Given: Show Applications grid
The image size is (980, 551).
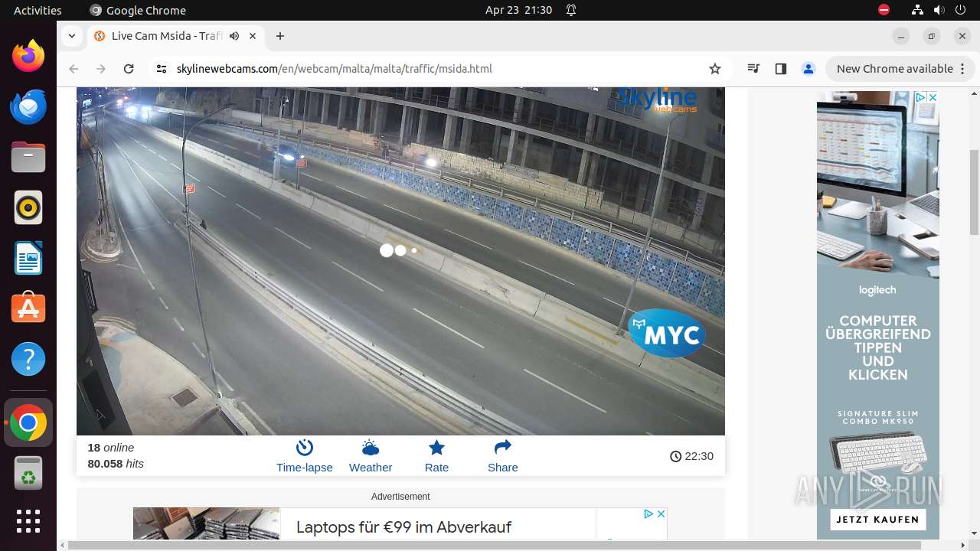Looking at the screenshot, I should point(28,521).
